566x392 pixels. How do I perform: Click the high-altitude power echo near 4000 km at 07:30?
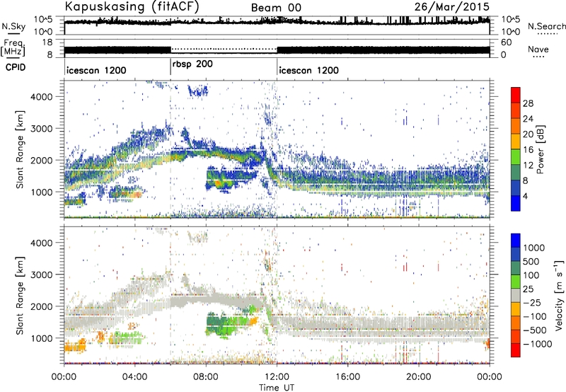coord(198,91)
